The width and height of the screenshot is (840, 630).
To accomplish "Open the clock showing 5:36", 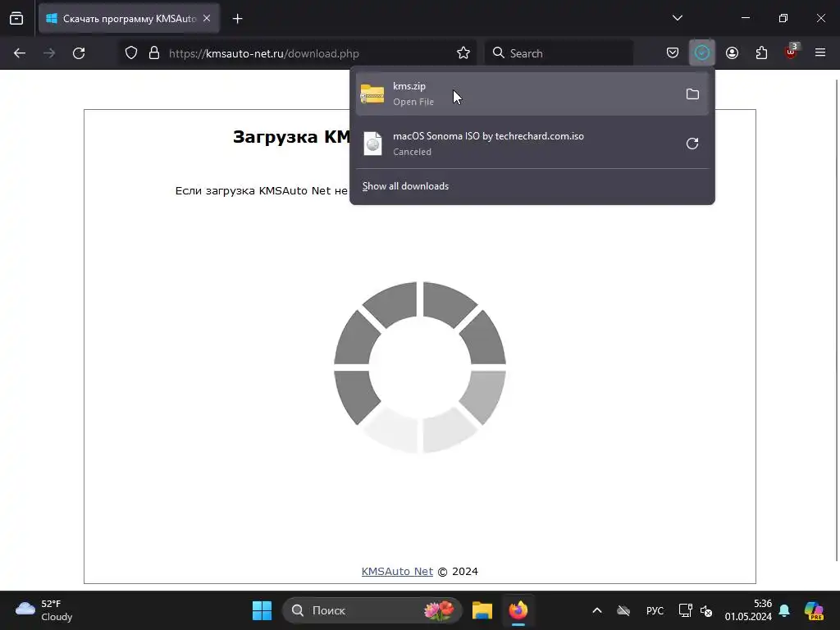I will (748, 610).
